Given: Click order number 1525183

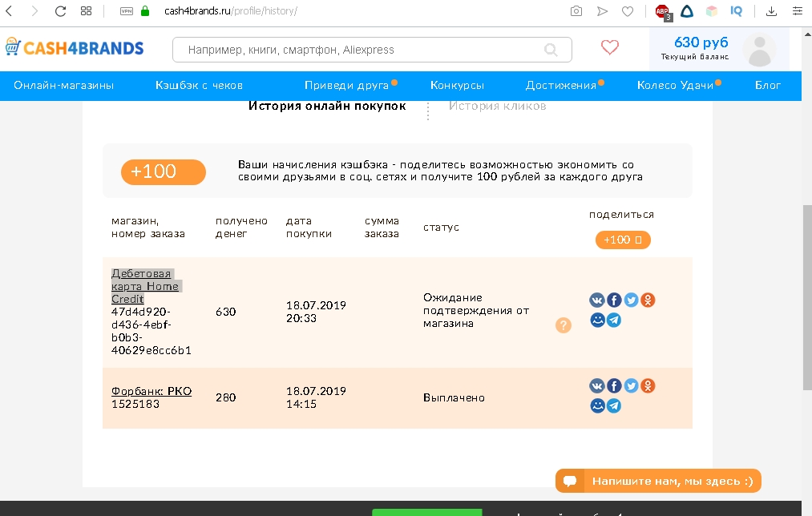Looking at the screenshot, I should tap(135, 404).
